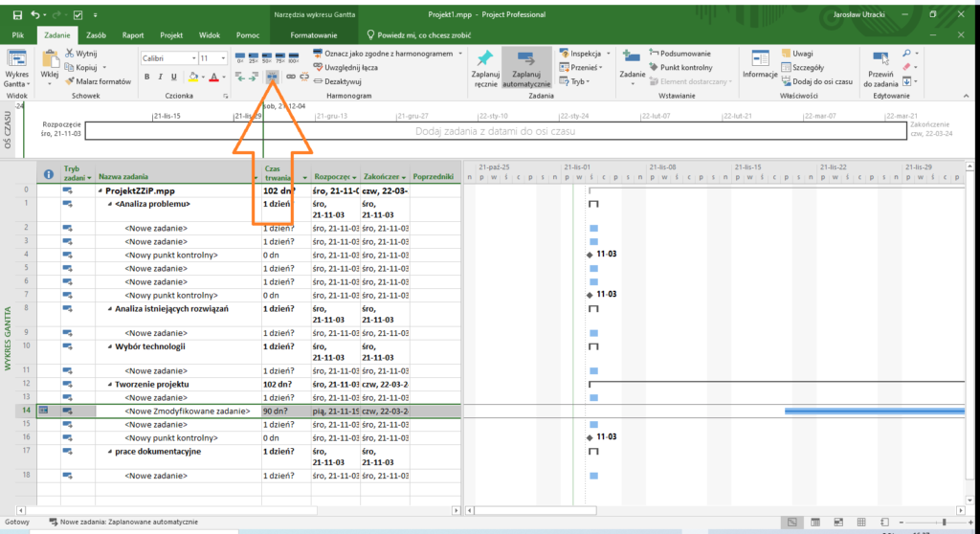The width and height of the screenshot is (980, 534).
Task: Click the Link Tasks chain icon
Action: 291,76
